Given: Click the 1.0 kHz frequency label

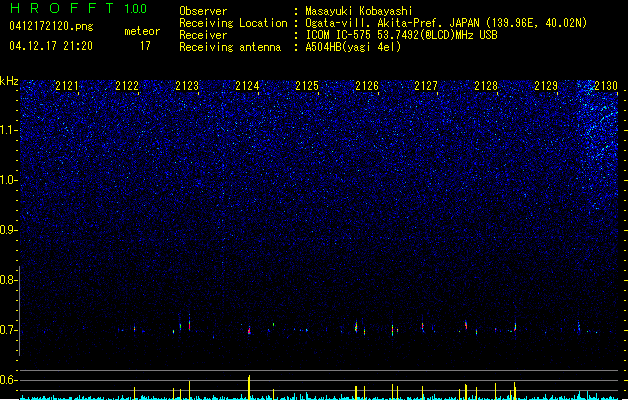Looking at the screenshot, I should click(9, 180).
